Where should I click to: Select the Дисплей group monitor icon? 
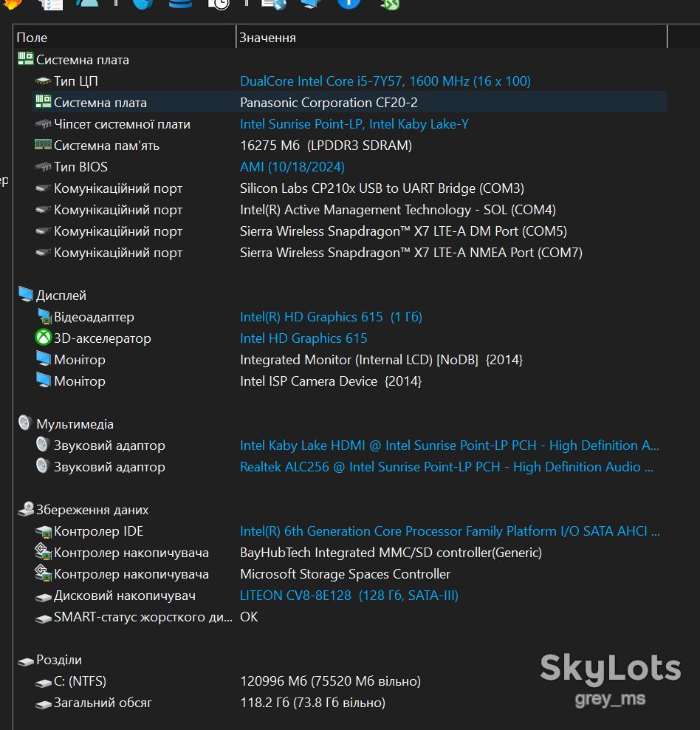click(x=26, y=294)
